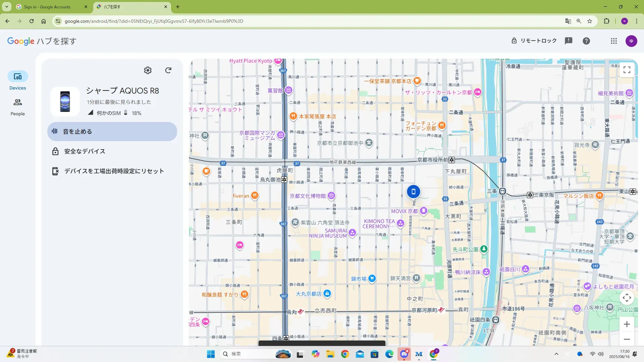
Task: Zoom out on the map
Action: pyautogui.click(x=627, y=339)
